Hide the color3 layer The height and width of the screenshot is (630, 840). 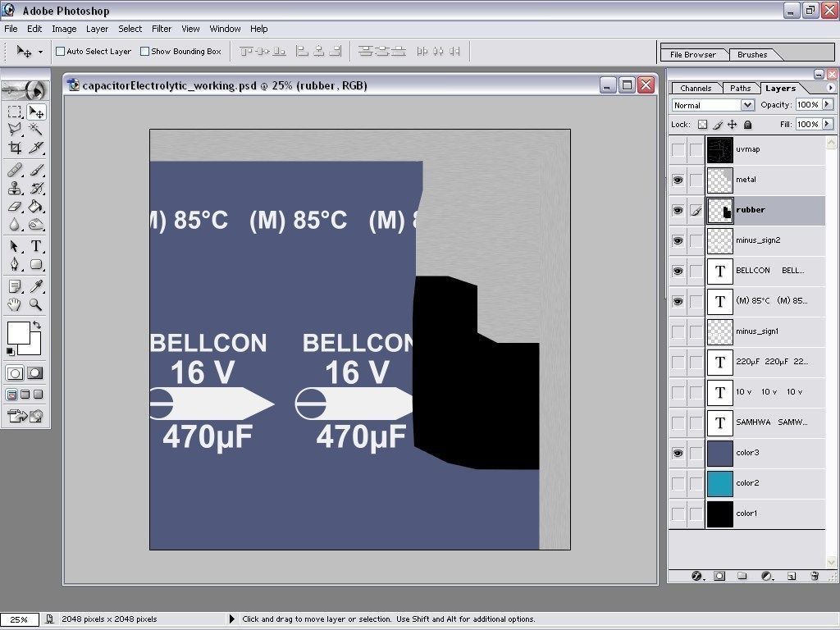tap(678, 453)
